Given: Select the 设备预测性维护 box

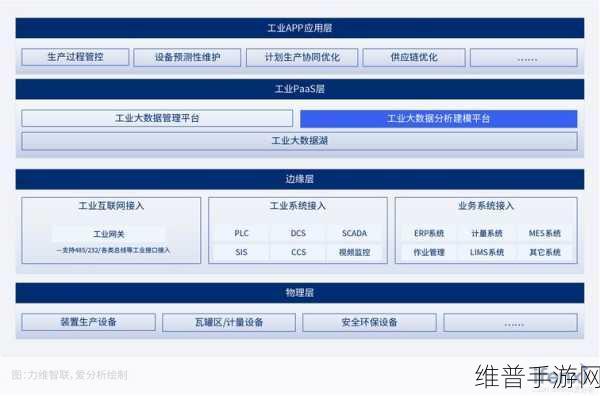Looking at the screenshot, I should tap(187, 57).
